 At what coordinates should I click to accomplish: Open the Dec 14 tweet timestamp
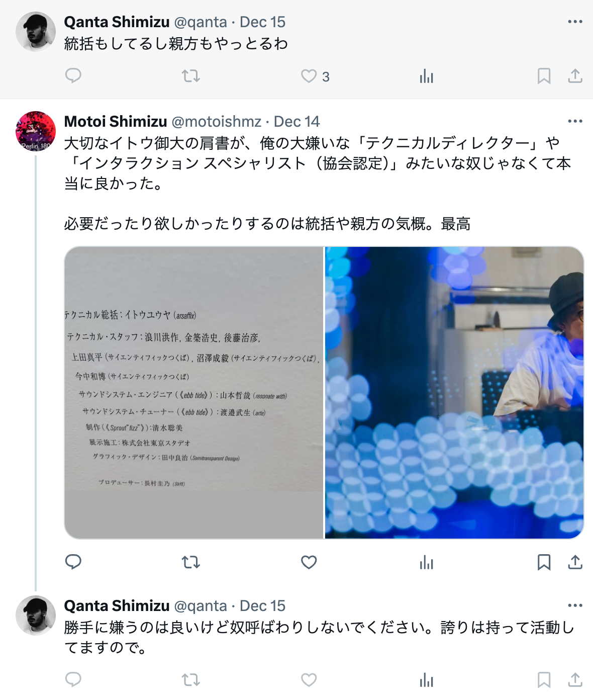[x=296, y=121]
